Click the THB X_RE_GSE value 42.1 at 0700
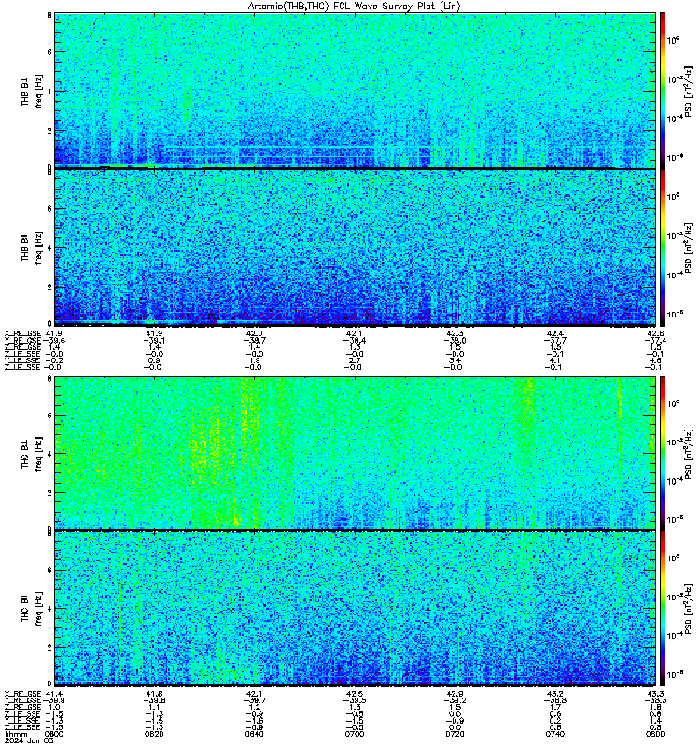This screenshot has height=747, width=700. click(355, 333)
